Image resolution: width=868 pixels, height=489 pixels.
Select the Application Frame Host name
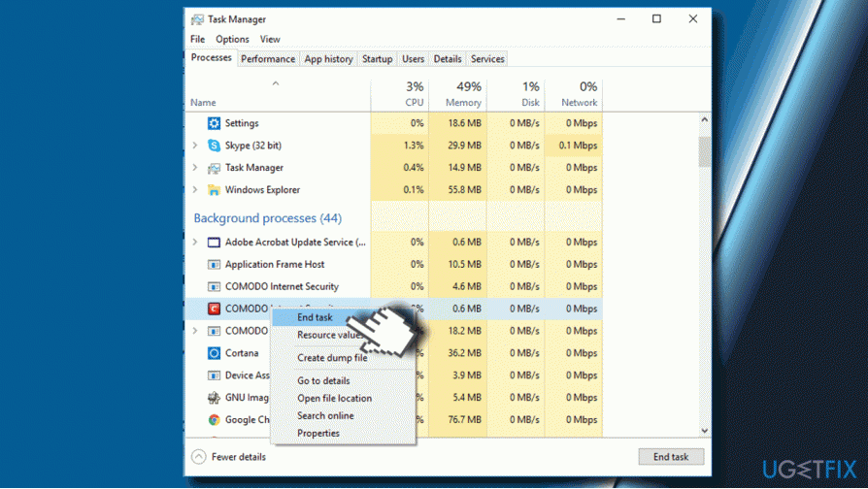click(275, 265)
